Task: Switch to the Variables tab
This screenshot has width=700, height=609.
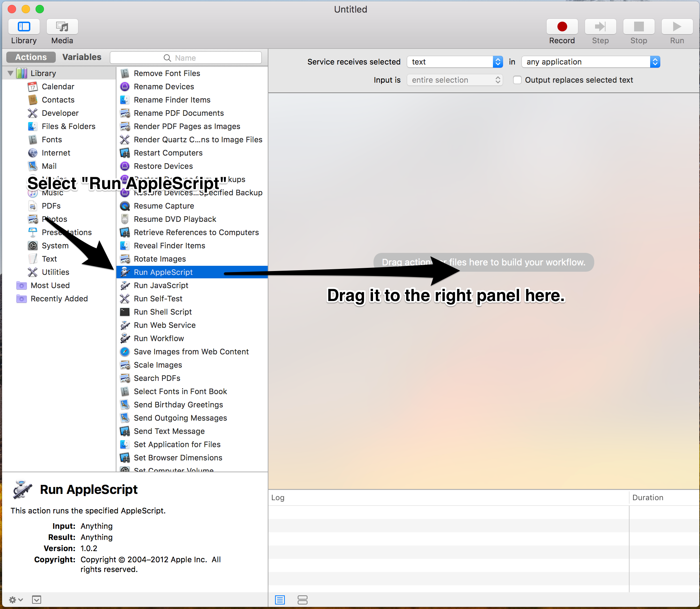Action: point(82,57)
